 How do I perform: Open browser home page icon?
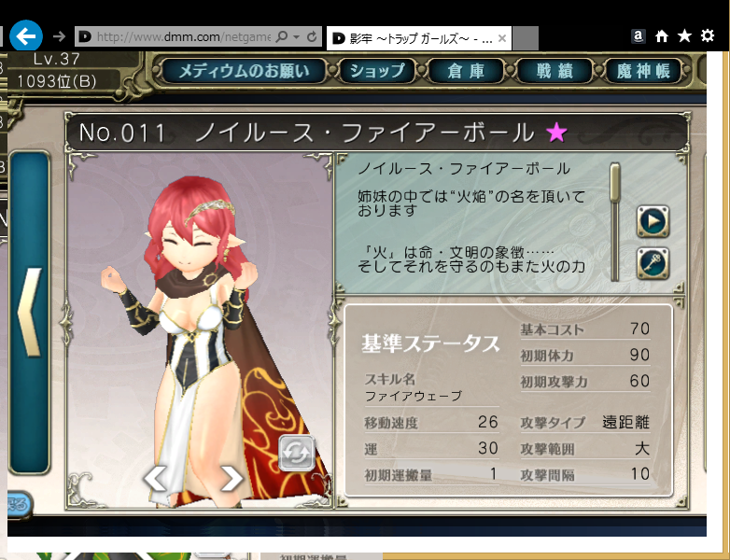662,36
